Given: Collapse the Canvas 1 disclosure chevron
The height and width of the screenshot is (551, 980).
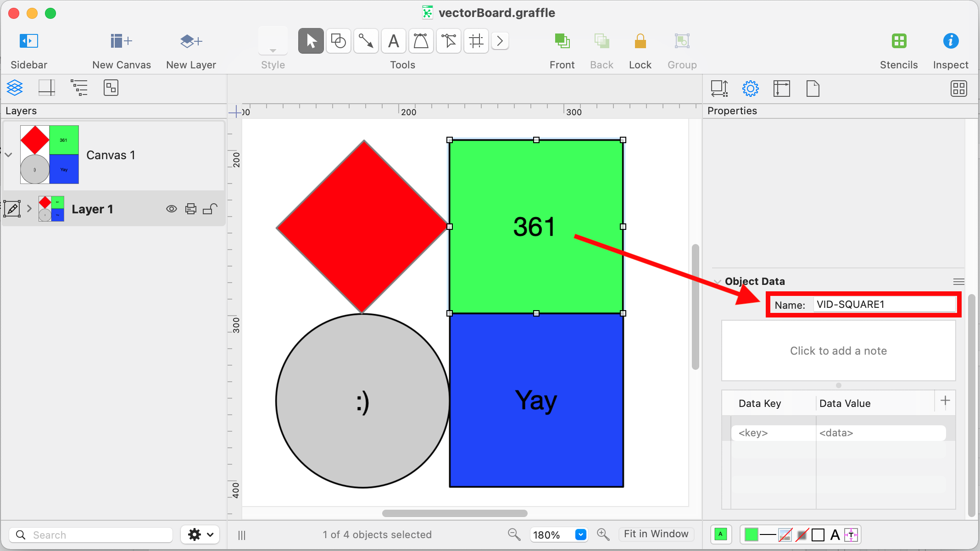Looking at the screenshot, I should point(9,155).
